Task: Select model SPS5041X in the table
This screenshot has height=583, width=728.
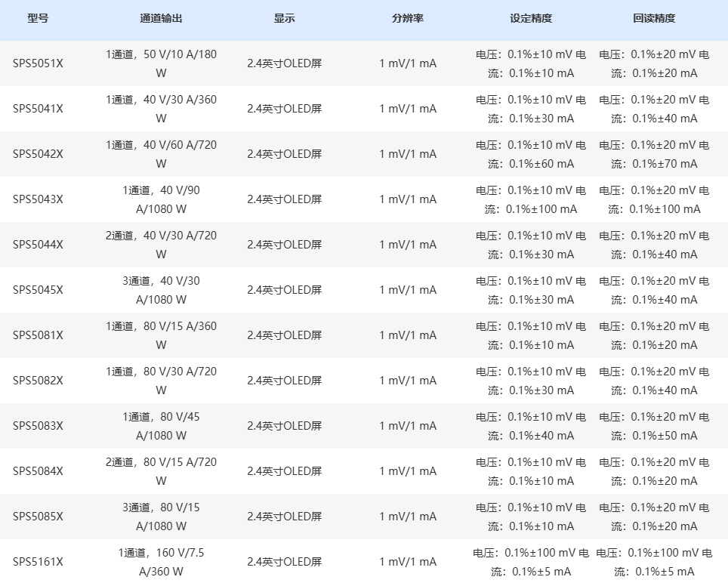Action: [38, 109]
